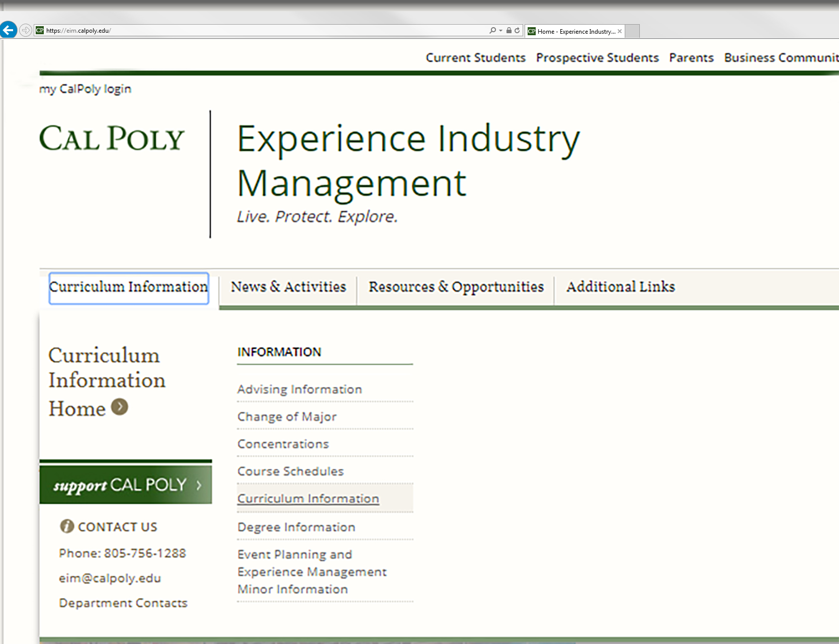Click the circled arrow beside Curriculum Information Home
839x644 pixels.
tap(120, 407)
